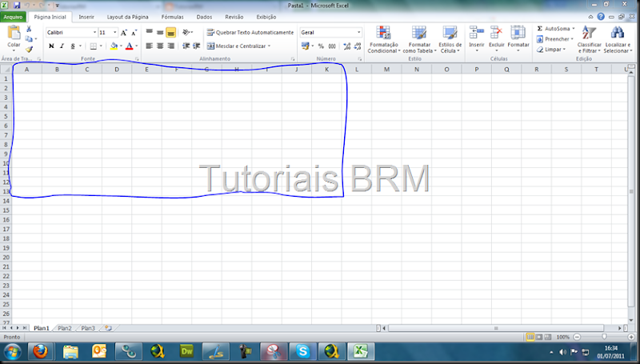Click the AutoSoma sigma button
Viewport: 640px width, 364px height.
pyautogui.click(x=555, y=29)
